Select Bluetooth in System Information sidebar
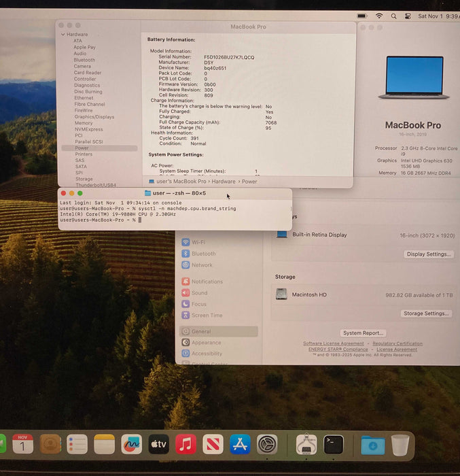Viewport: 460px width, 476px height. tap(84, 60)
